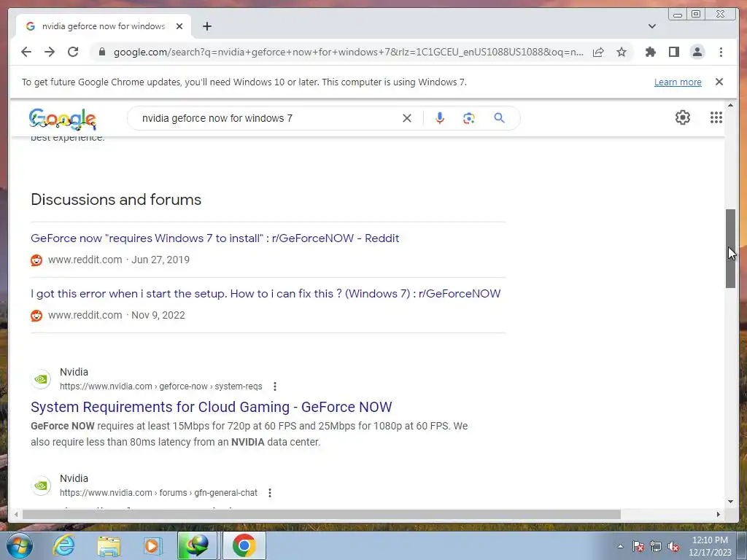Image resolution: width=747 pixels, height=560 pixels.
Task: View site information lock icon
Action: pyautogui.click(x=101, y=52)
